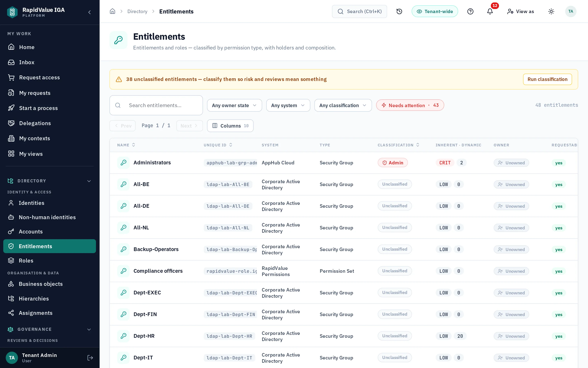Image resolution: width=588 pixels, height=368 pixels.
Task: Click the RapidValue IGA logo
Action: [12, 12]
